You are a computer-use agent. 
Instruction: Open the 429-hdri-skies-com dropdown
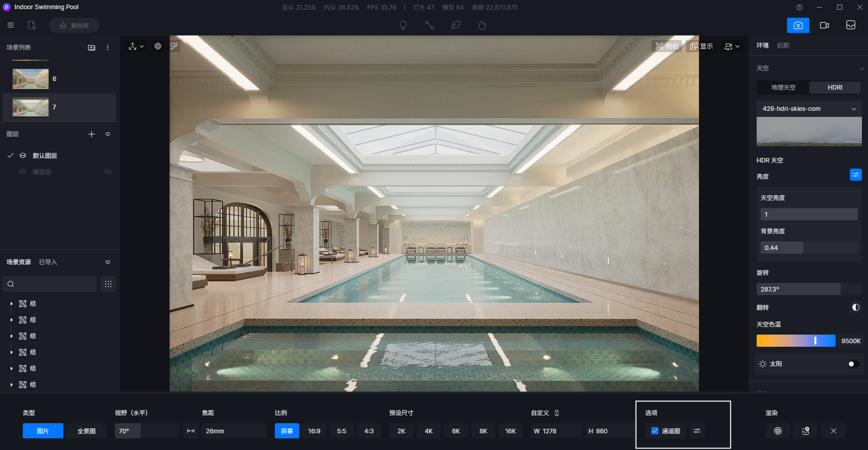[809, 109]
